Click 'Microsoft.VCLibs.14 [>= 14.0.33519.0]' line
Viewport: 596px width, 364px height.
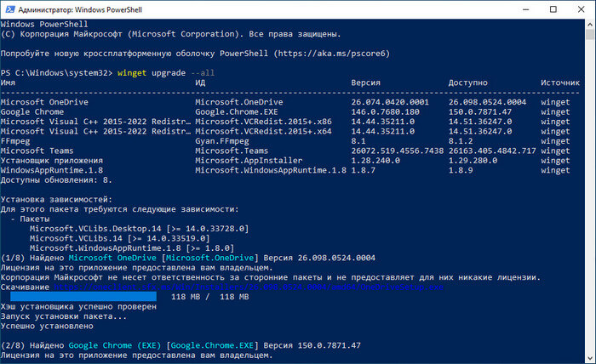click(120, 238)
